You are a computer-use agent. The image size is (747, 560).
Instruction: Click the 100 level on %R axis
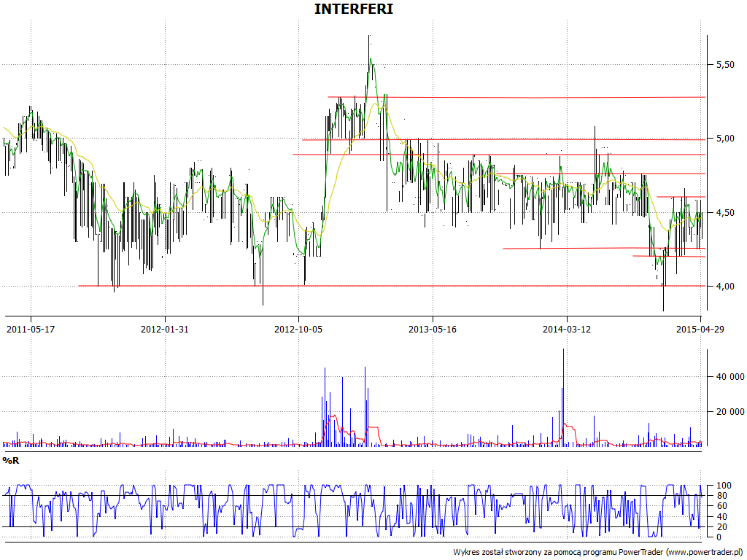coord(724,486)
